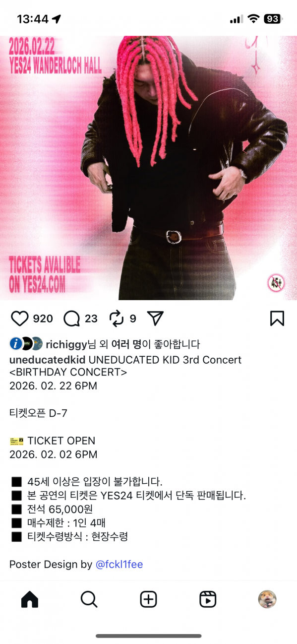Tap the liker avatars cluster
297x644 pixels.
coord(26,344)
